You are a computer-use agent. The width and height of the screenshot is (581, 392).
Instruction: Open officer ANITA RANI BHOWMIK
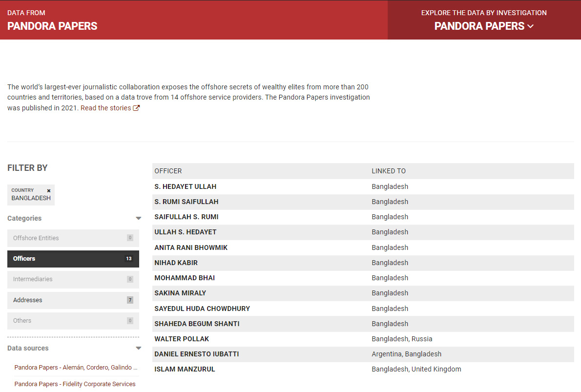191,248
